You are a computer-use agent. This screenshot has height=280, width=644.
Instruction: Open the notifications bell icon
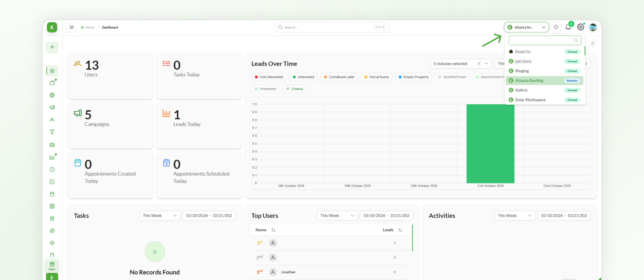568,27
